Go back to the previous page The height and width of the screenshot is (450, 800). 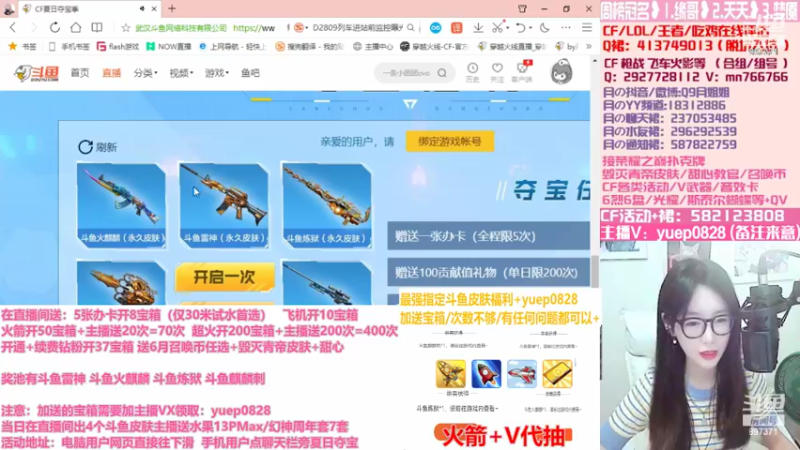[x=13, y=28]
